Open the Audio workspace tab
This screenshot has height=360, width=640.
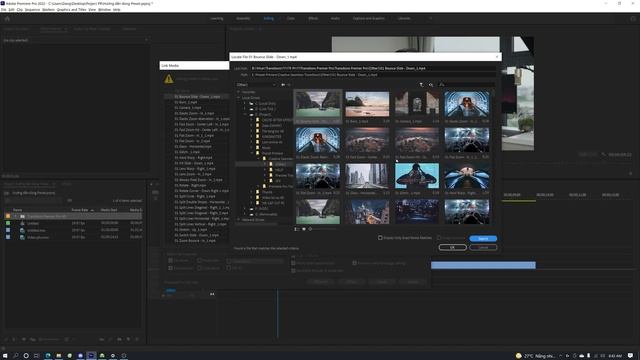[335, 18]
